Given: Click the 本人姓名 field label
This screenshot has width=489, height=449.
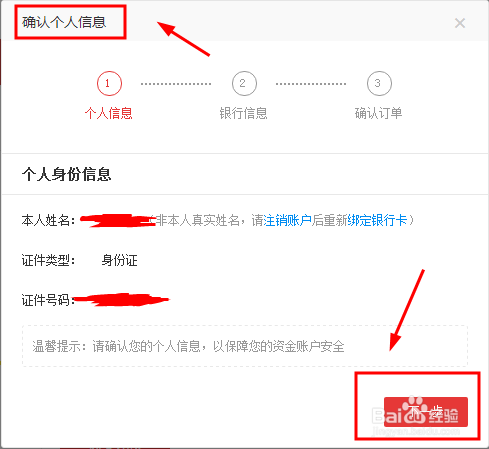Looking at the screenshot, I should click(48, 220).
